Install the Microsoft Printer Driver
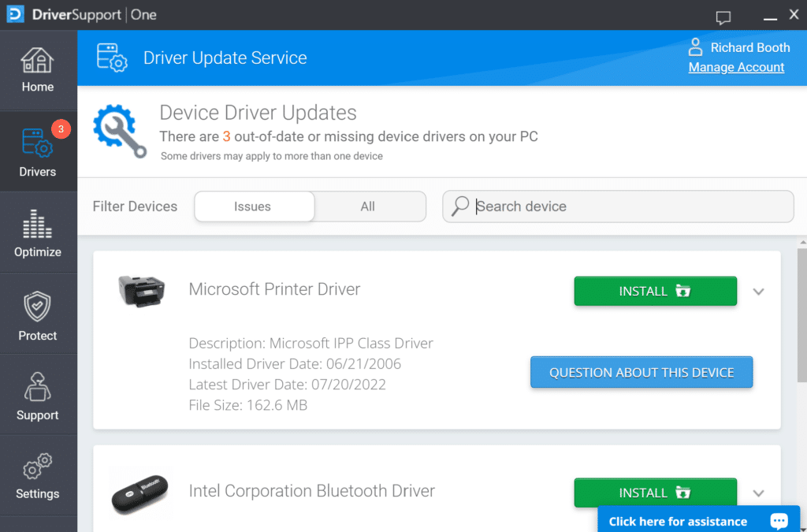 [x=655, y=291]
